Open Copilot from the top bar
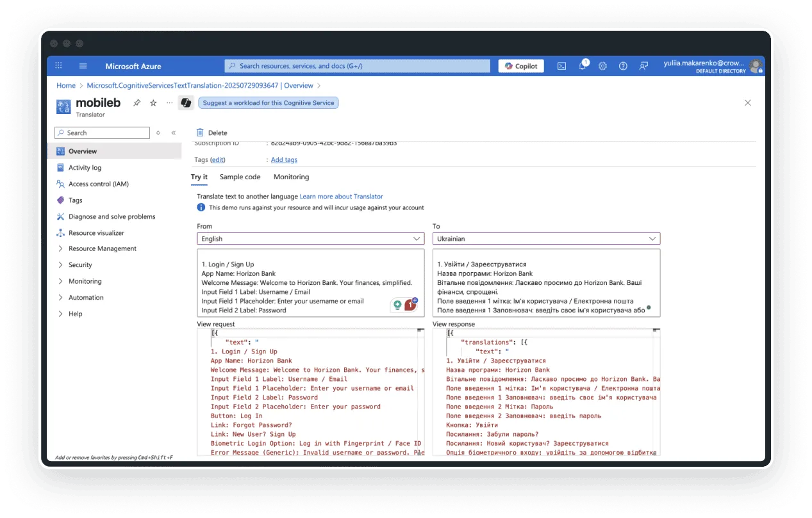 click(520, 66)
